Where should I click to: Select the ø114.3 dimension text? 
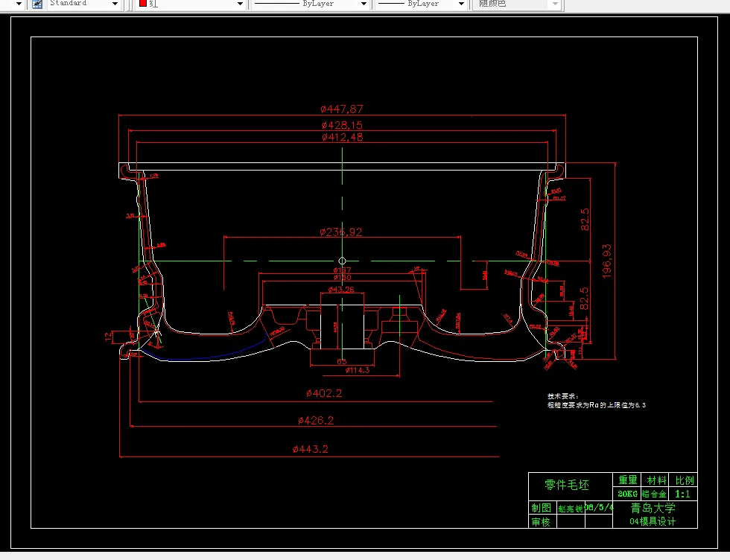[x=357, y=370]
